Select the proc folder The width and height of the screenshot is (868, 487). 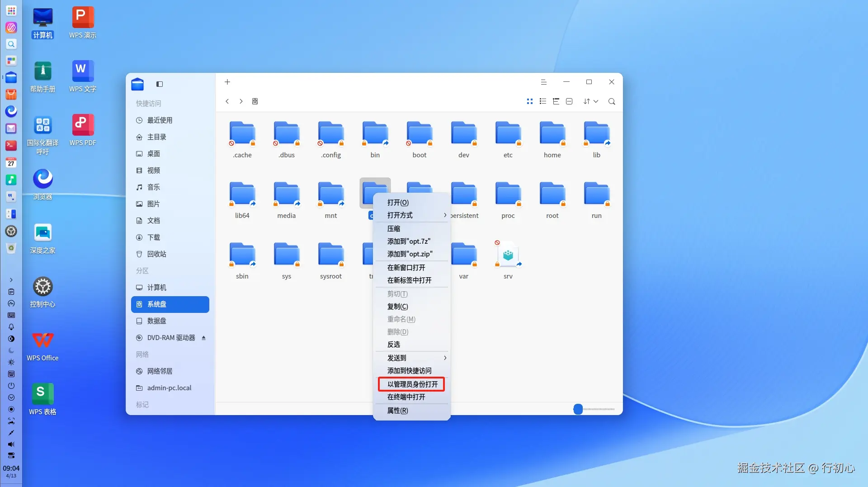tap(508, 195)
